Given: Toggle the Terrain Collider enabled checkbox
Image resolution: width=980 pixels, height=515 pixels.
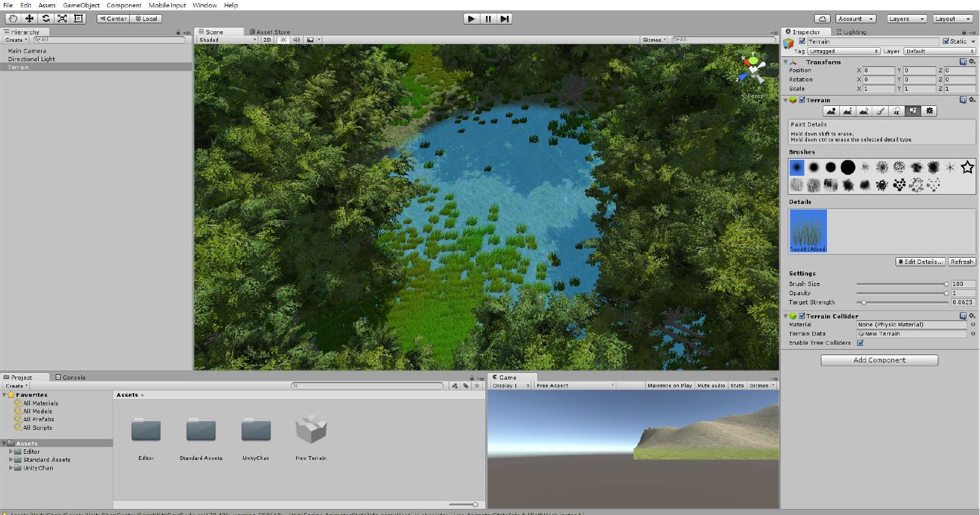Looking at the screenshot, I should [x=802, y=316].
